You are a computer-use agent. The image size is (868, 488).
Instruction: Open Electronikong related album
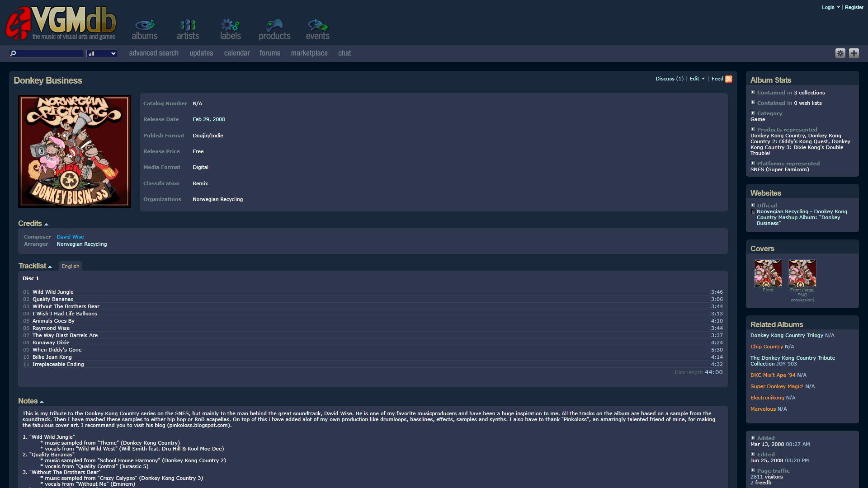pos(767,398)
